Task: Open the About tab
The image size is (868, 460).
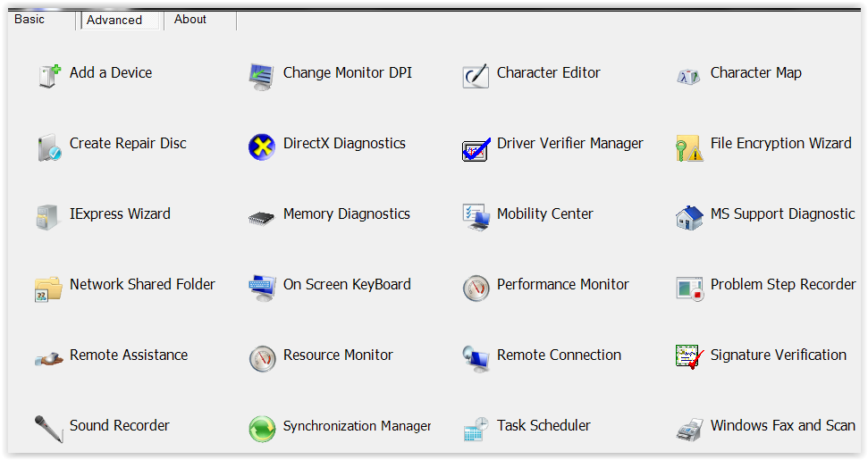Action: pyautogui.click(x=190, y=19)
